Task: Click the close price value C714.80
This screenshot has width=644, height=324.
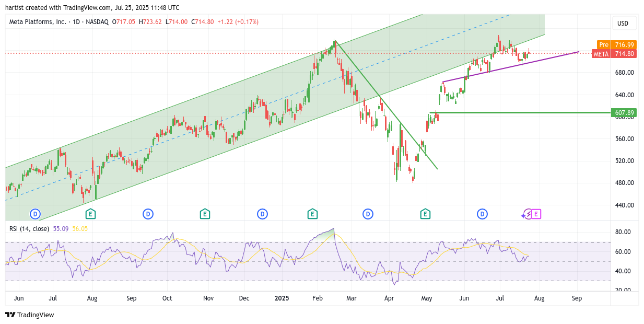Action: pos(203,22)
